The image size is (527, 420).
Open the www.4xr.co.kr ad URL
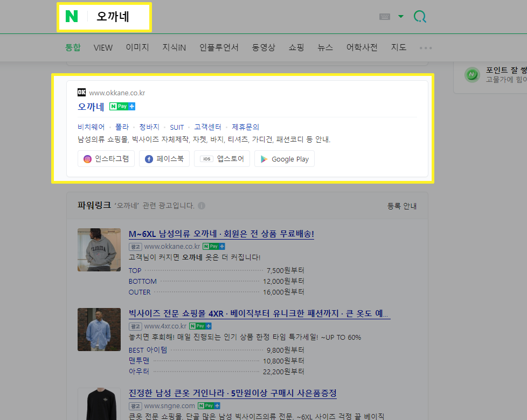point(165,326)
